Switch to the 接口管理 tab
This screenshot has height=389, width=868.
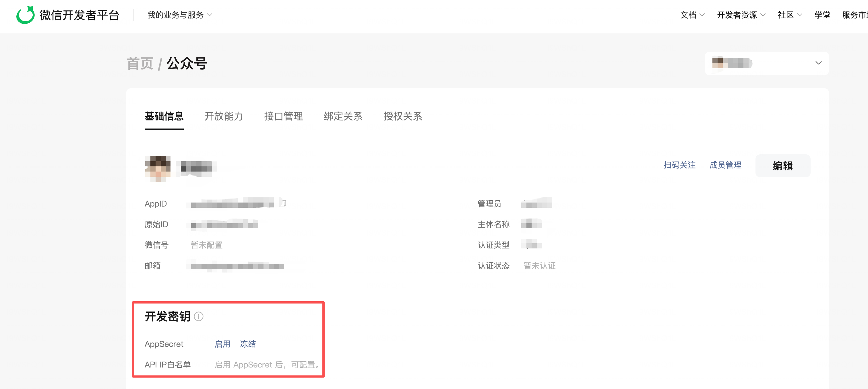tap(283, 116)
